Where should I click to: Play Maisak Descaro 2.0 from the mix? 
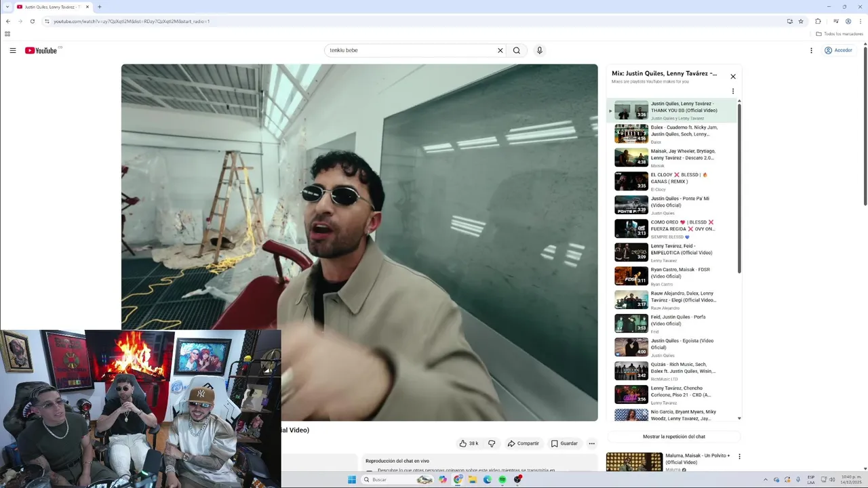click(671, 158)
